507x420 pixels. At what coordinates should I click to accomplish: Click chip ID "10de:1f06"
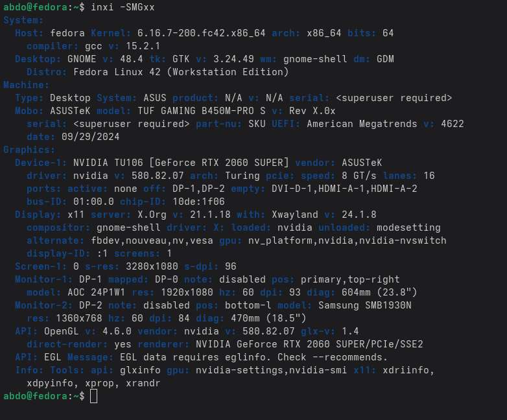point(198,202)
